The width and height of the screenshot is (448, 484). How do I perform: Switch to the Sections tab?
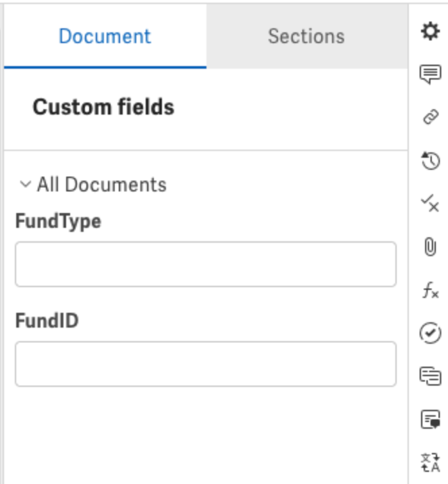306,36
